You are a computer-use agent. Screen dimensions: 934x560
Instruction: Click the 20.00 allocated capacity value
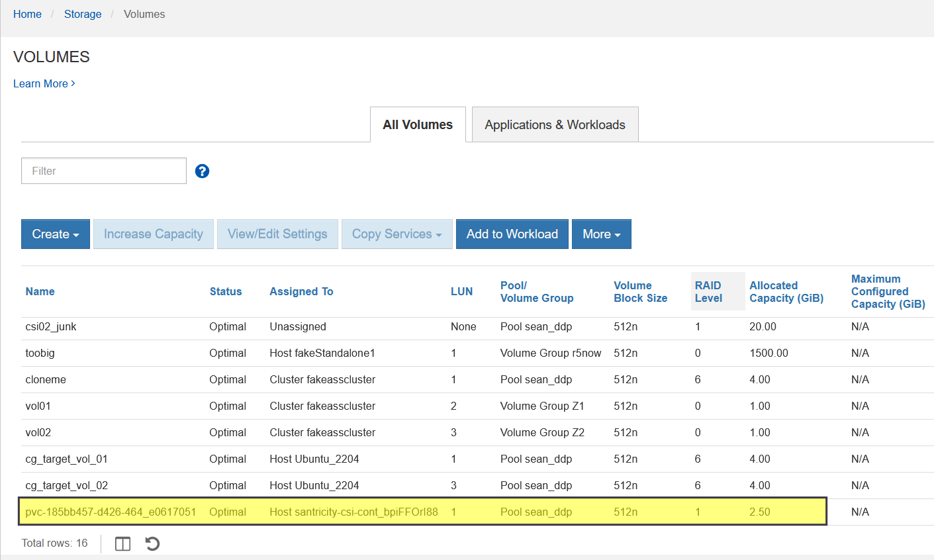(763, 327)
